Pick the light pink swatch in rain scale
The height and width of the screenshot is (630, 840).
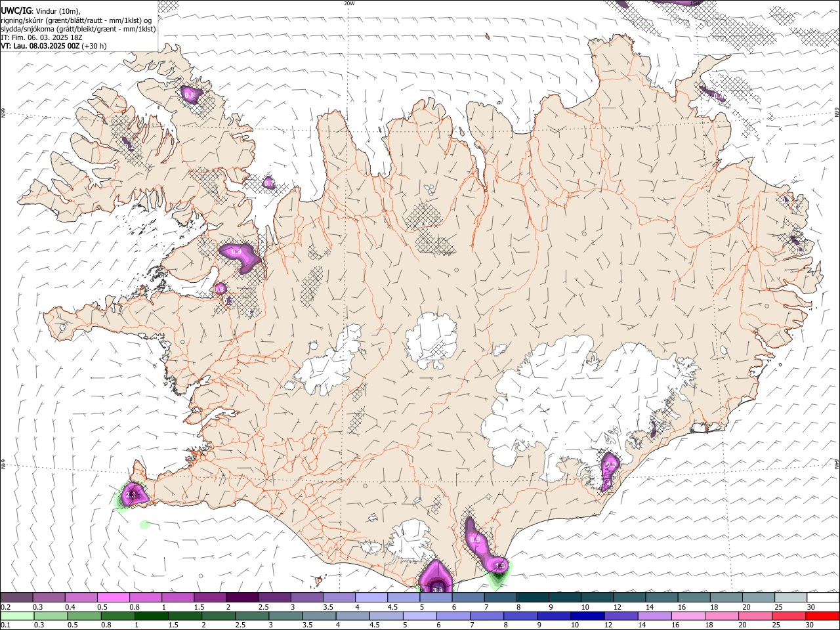pos(688,616)
